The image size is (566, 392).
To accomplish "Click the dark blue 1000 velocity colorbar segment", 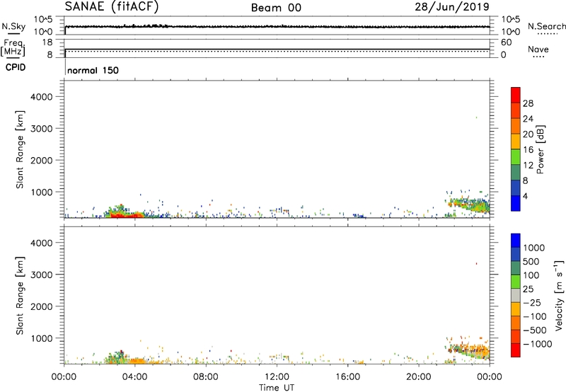I will pos(516,241).
